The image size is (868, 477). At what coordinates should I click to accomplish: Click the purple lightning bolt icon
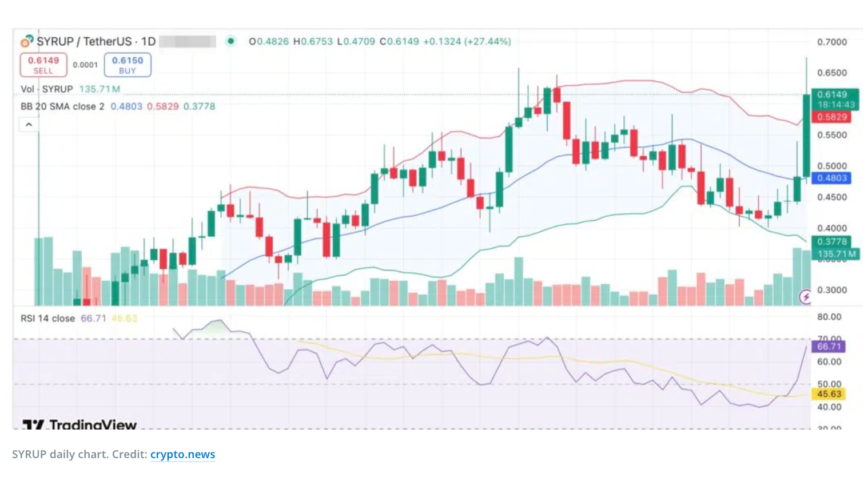pos(806,296)
